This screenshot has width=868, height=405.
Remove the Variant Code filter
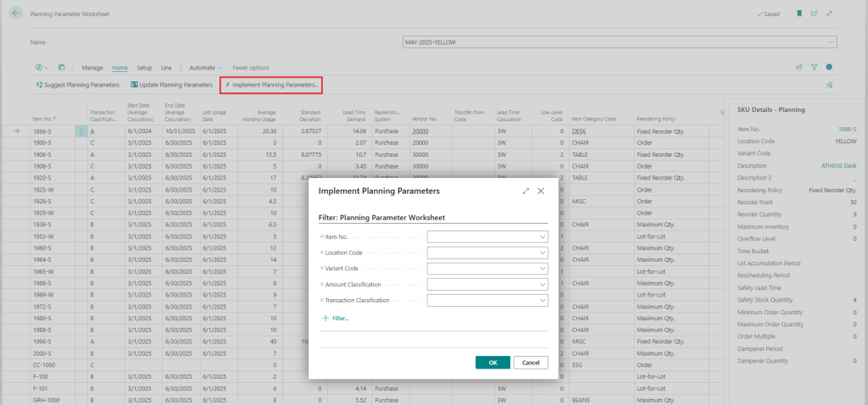pos(321,269)
